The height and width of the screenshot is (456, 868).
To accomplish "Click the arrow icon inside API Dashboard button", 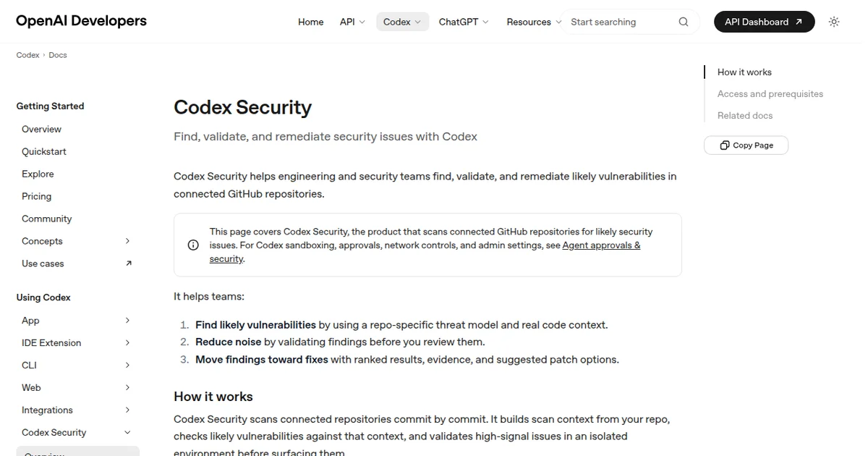I will point(799,22).
